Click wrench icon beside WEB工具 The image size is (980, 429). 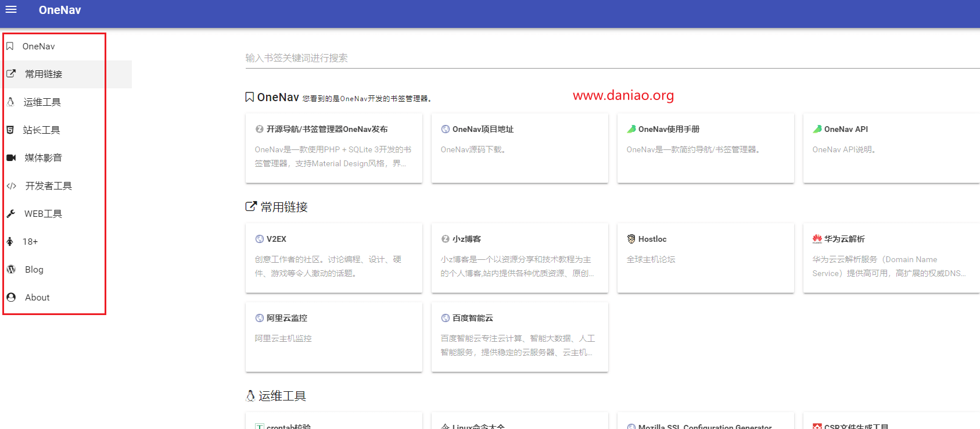point(10,213)
